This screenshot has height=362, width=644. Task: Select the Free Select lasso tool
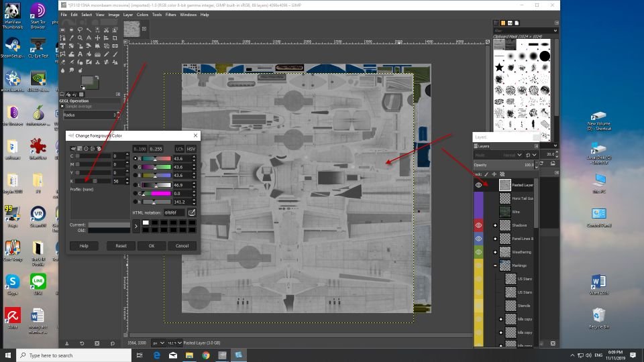click(x=80, y=30)
